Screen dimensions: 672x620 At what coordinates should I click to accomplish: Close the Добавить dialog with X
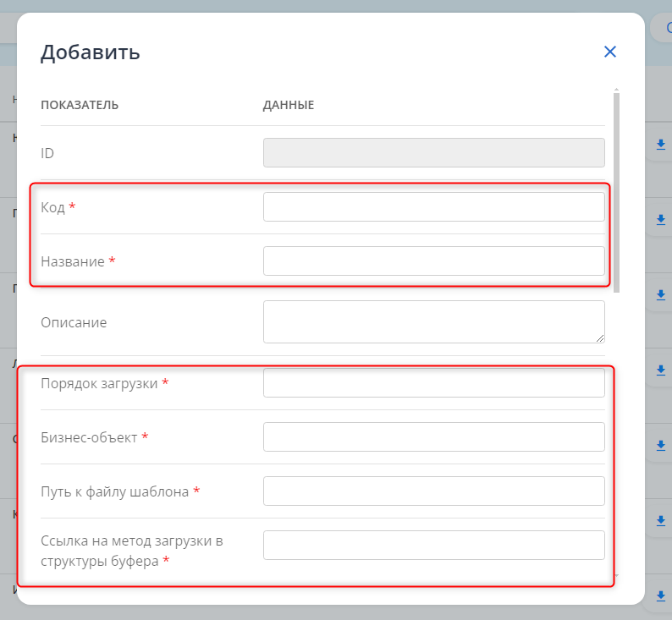pyautogui.click(x=609, y=52)
